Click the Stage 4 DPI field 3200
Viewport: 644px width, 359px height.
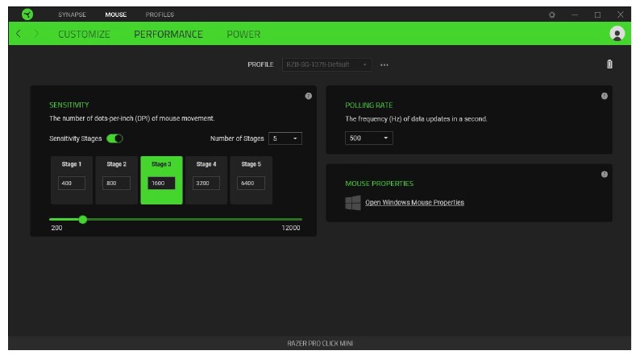206,183
